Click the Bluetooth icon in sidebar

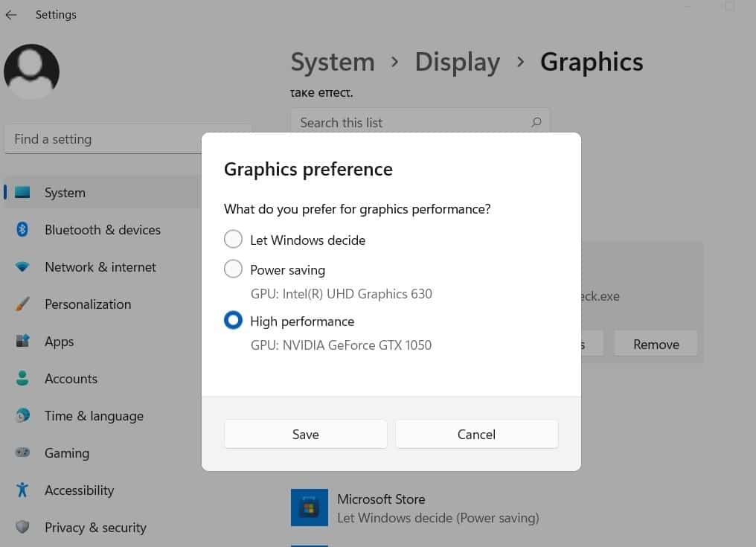click(22, 229)
